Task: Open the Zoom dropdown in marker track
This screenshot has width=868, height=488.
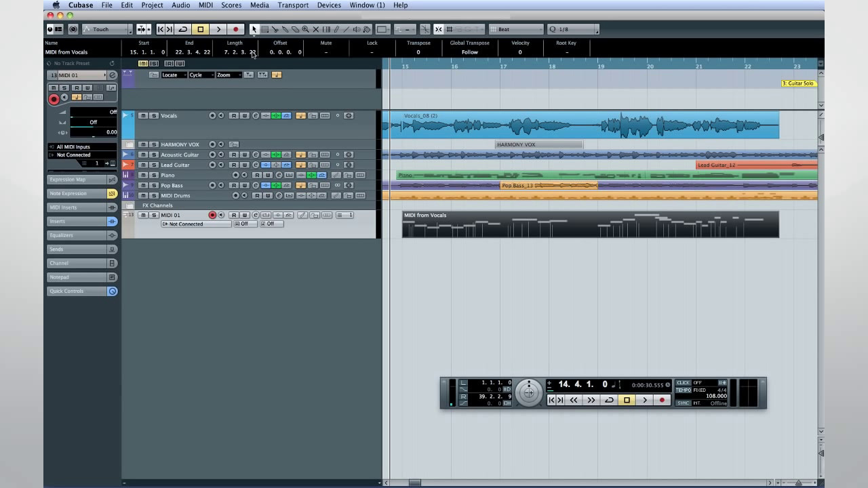Action: point(229,75)
